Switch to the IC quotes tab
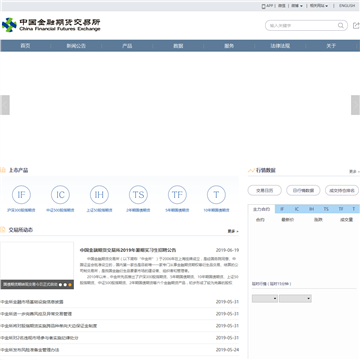 (x=297, y=209)
